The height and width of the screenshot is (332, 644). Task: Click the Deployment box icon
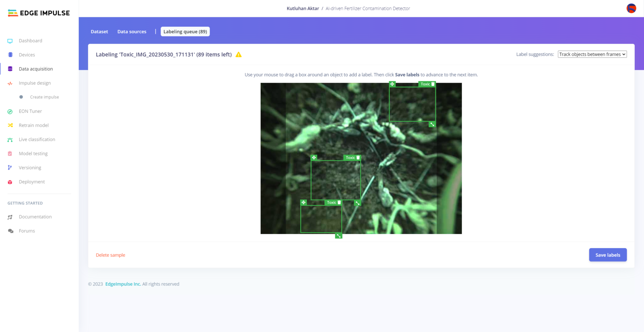(10, 182)
